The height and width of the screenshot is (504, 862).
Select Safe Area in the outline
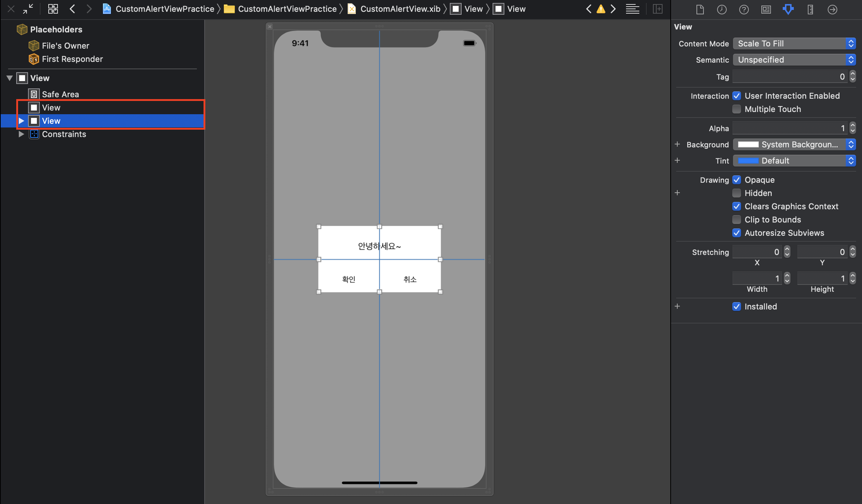coord(60,94)
